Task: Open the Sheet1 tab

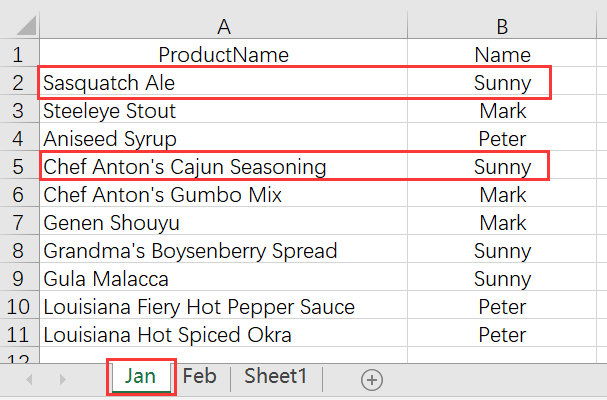Action: 276,377
